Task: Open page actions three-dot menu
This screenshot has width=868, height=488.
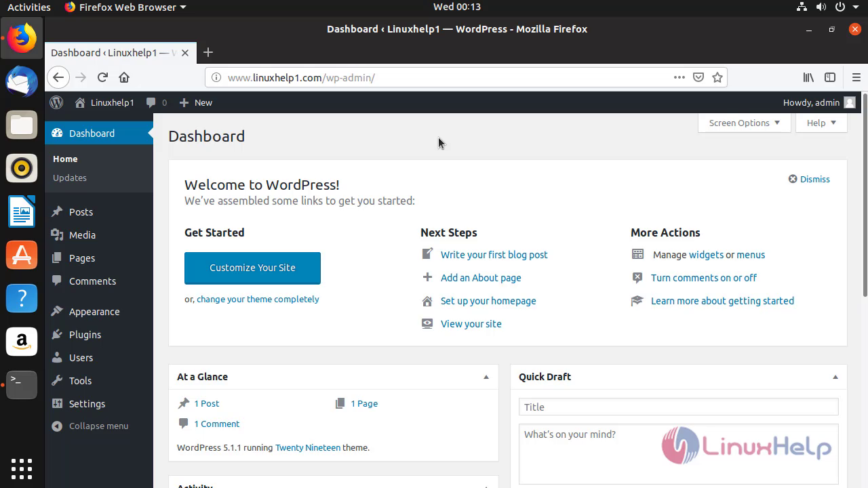Action: [679, 77]
